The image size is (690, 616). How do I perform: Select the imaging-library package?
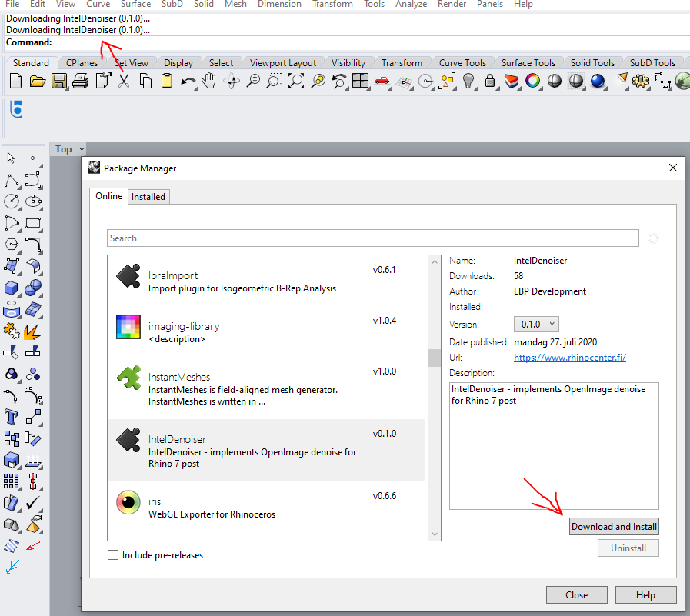266,331
